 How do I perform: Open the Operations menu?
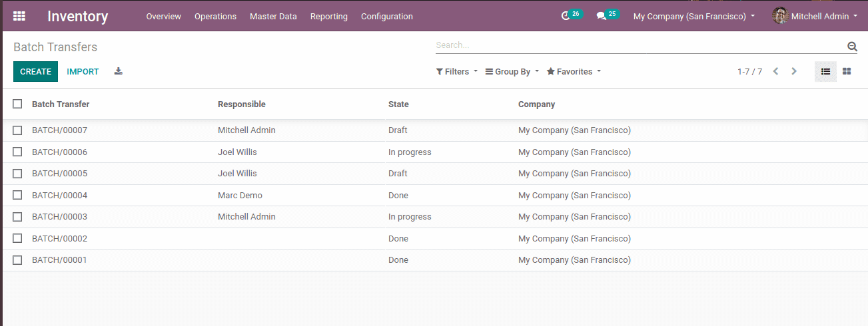pos(215,16)
